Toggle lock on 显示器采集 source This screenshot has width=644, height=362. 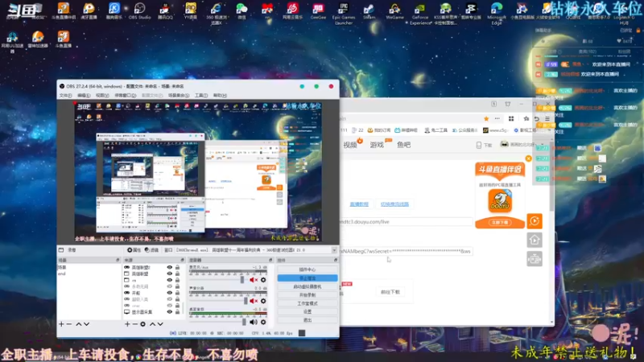pos(177,312)
